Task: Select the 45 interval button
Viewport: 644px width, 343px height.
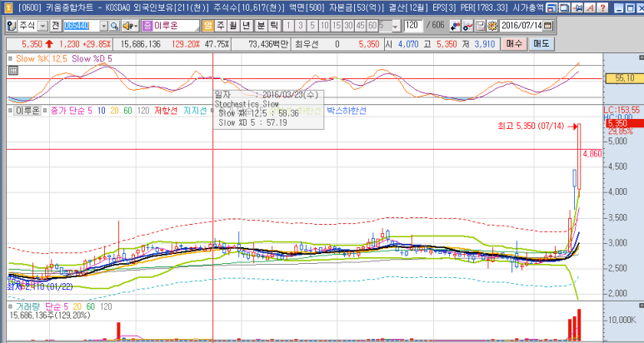Action: [360, 26]
